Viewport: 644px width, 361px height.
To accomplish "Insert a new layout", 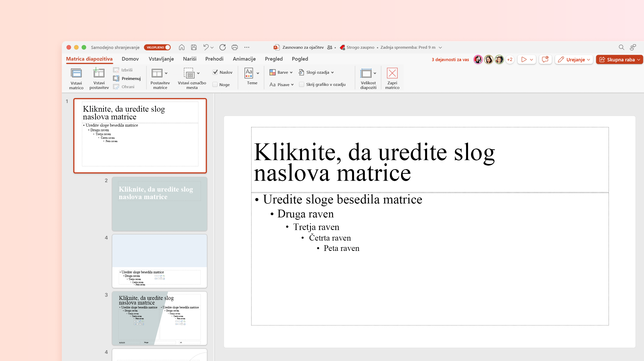I will 99,79.
